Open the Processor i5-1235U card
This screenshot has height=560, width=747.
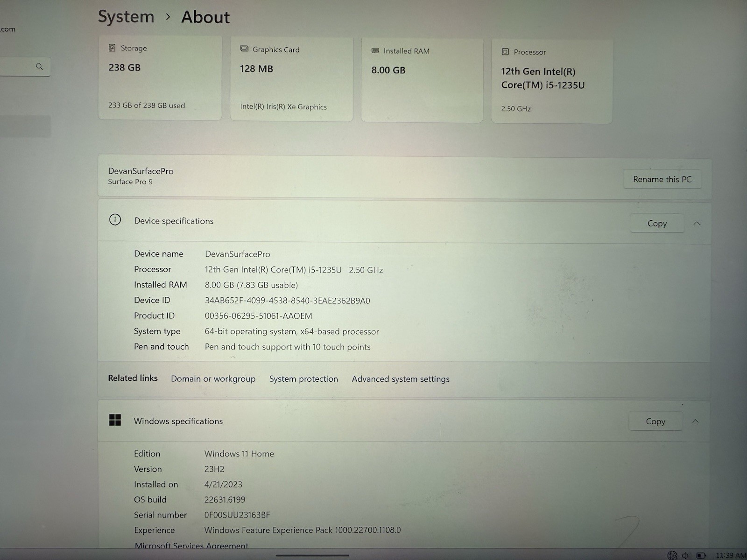[552, 81]
